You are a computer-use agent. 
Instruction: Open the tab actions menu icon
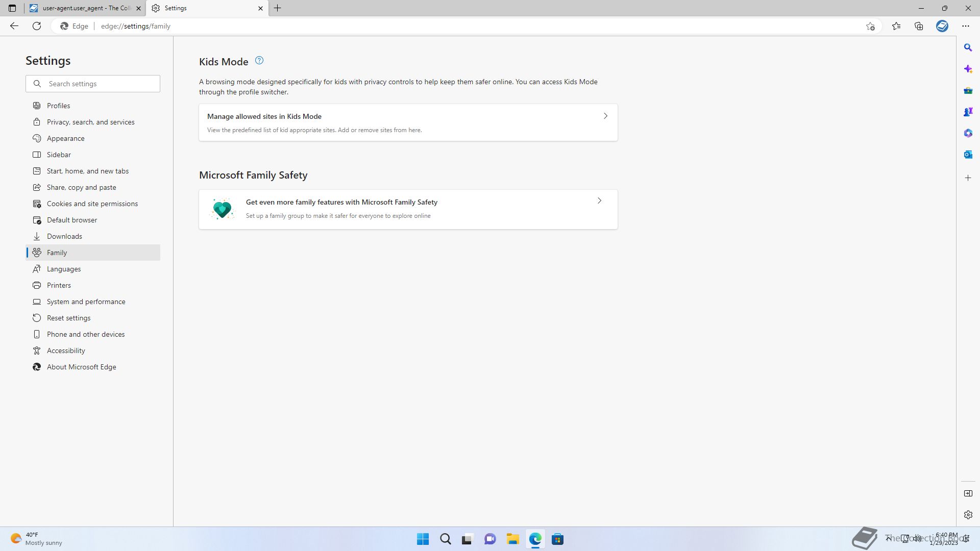(12, 8)
